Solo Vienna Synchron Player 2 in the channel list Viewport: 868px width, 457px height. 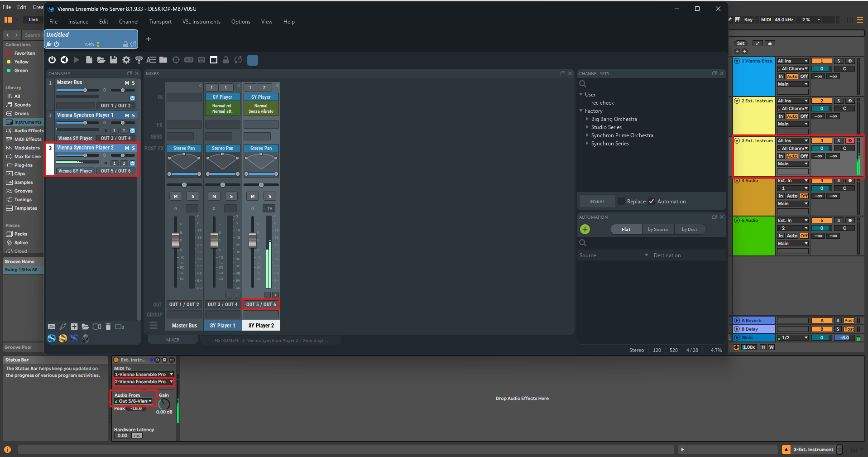tap(133, 148)
